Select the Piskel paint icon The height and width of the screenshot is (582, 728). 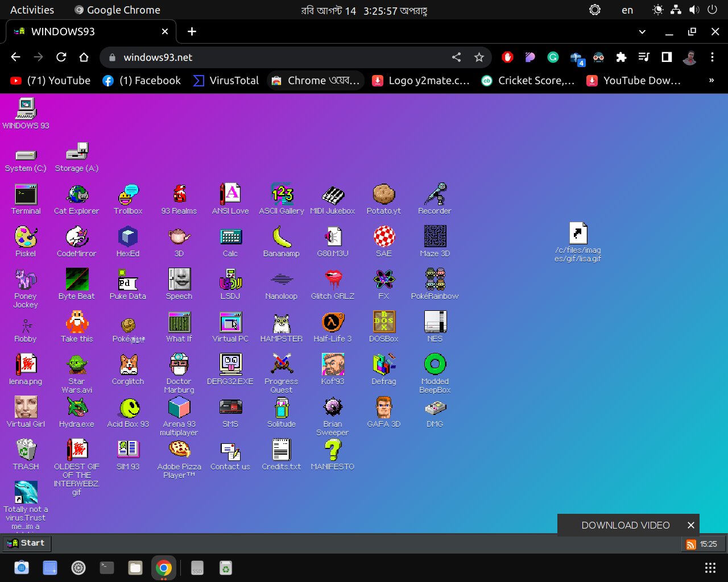point(26,238)
